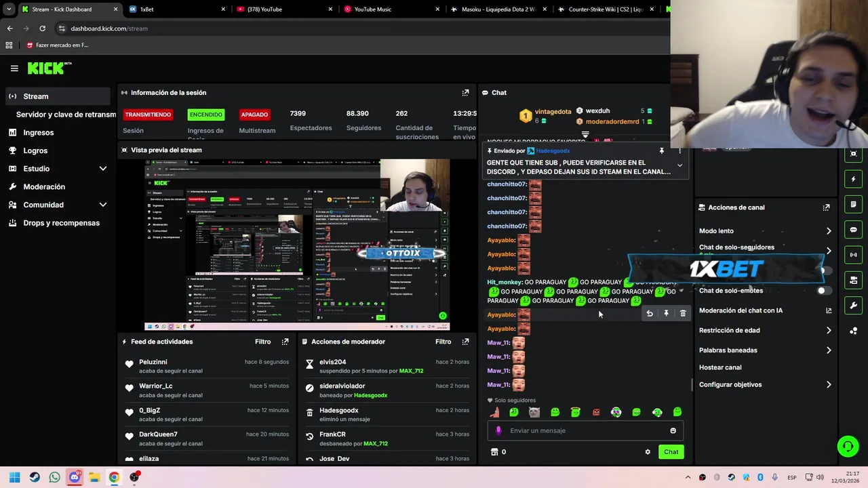The image size is (868, 488).
Task: Toggle Chat de solo-emotes switch
Action: [x=823, y=291]
